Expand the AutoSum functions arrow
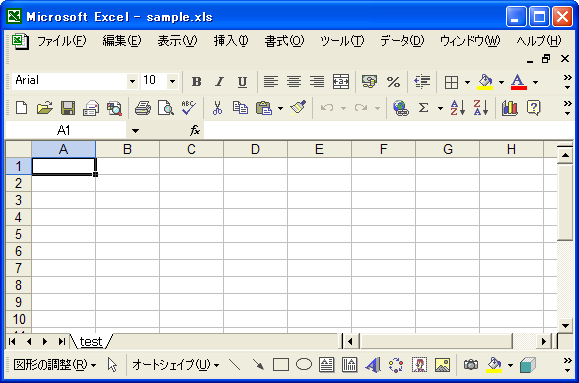This screenshot has height=383, width=579. click(x=440, y=108)
